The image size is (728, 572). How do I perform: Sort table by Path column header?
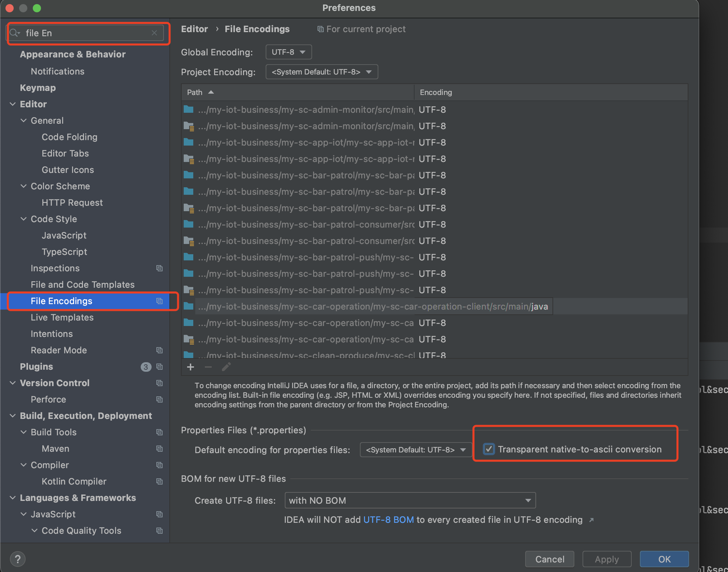(x=195, y=92)
